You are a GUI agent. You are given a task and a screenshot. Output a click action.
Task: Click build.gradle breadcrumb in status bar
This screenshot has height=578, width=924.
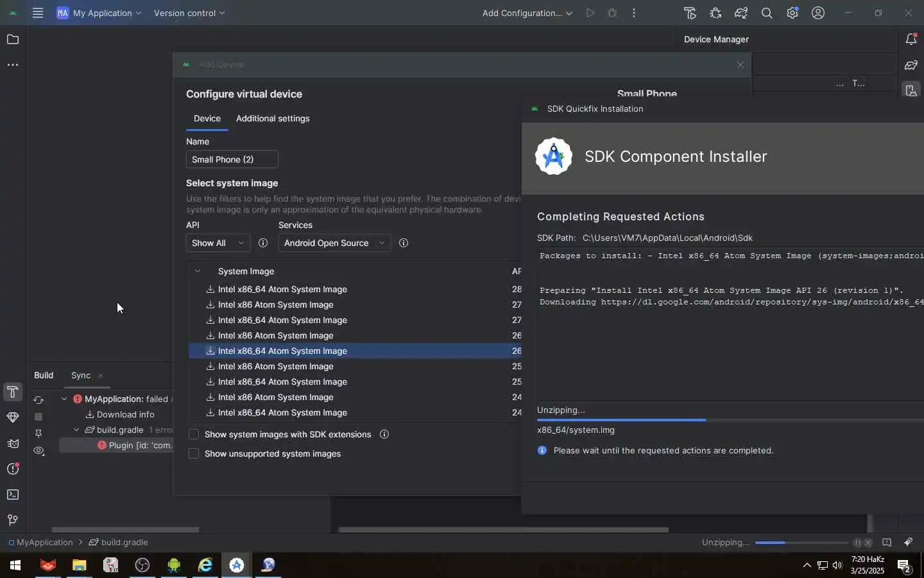point(119,543)
